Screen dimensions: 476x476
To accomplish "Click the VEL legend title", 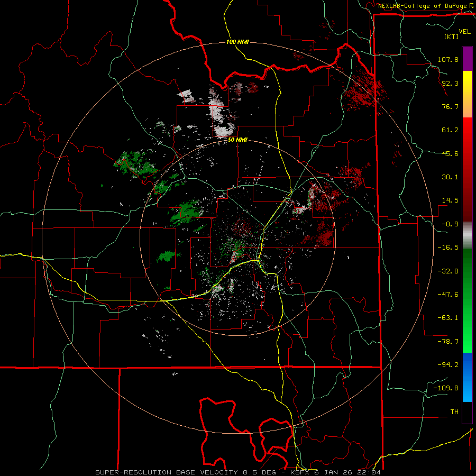I will [464, 32].
